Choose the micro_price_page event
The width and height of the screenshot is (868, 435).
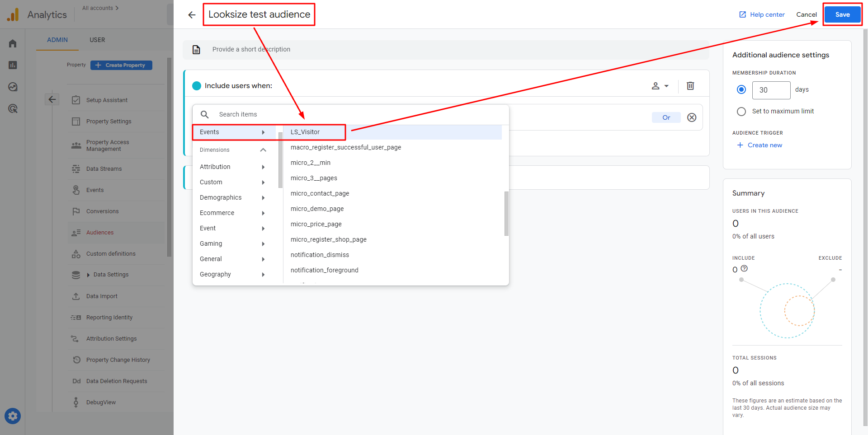392,225
